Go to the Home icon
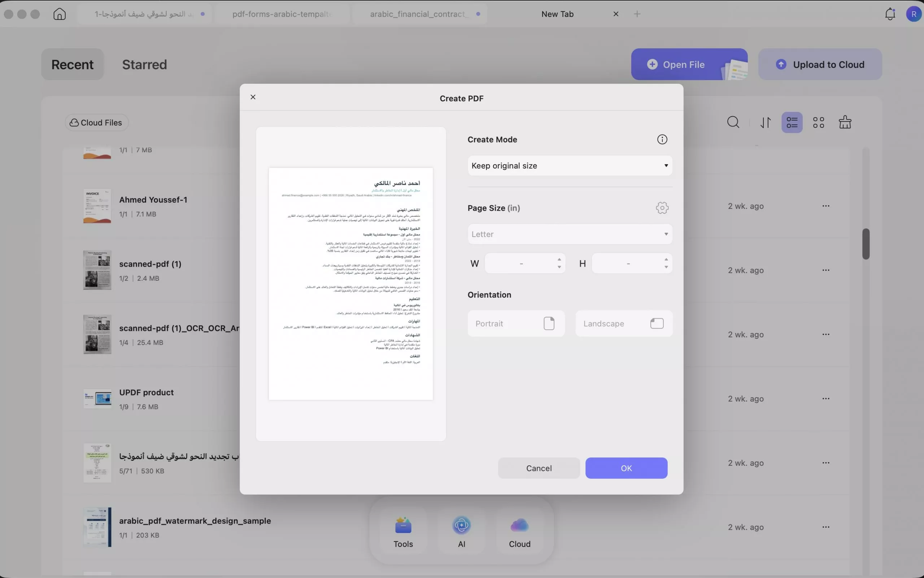Image resolution: width=924 pixels, height=578 pixels. tap(59, 14)
